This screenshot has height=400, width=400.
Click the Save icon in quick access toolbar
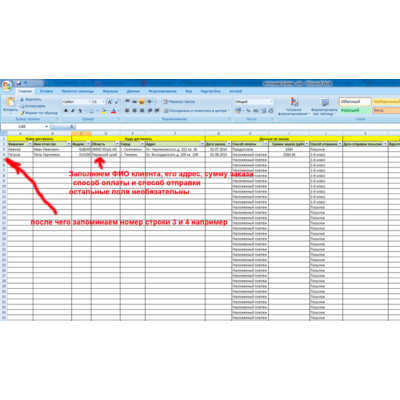pos(19,83)
